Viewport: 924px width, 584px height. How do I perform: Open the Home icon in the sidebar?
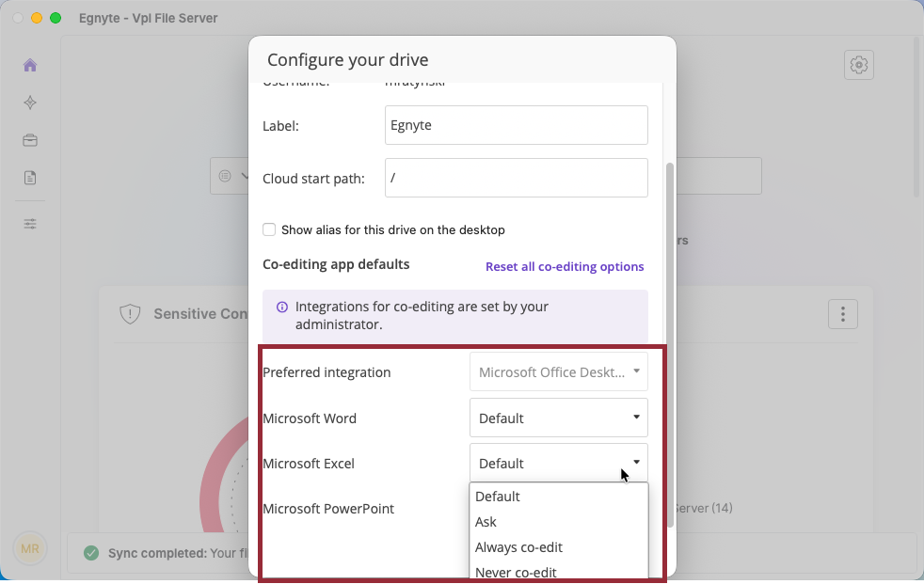30,65
